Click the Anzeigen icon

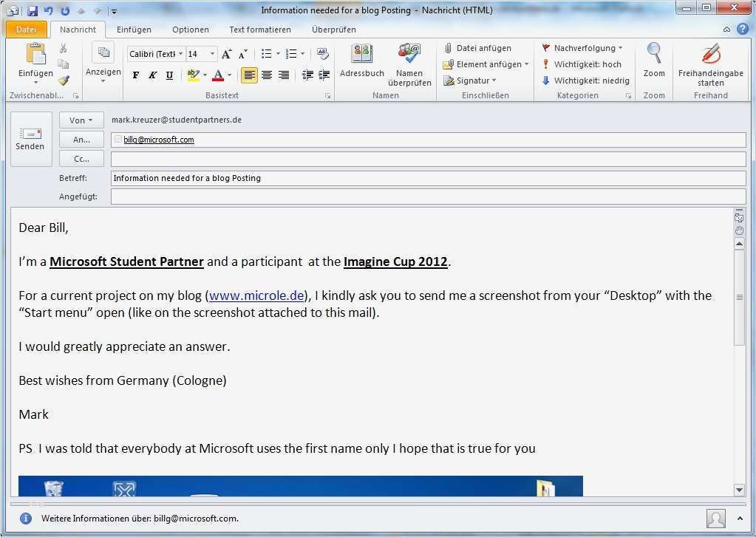(103, 52)
